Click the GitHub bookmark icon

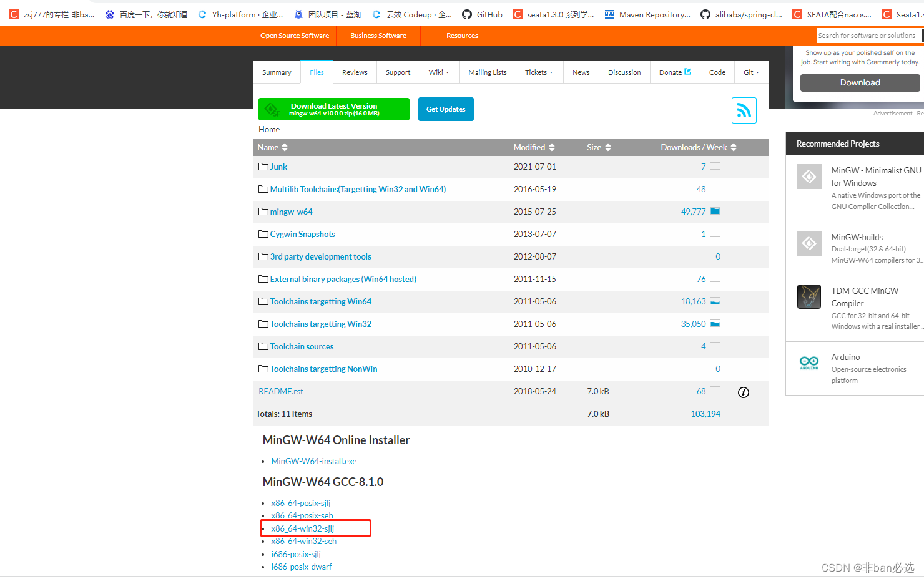pyautogui.click(x=467, y=14)
